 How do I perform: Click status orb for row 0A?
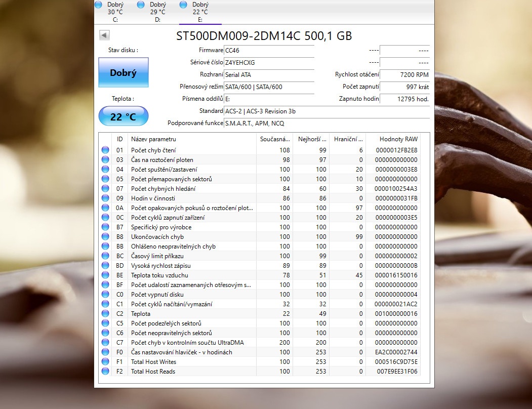pyautogui.click(x=105, y=208)
